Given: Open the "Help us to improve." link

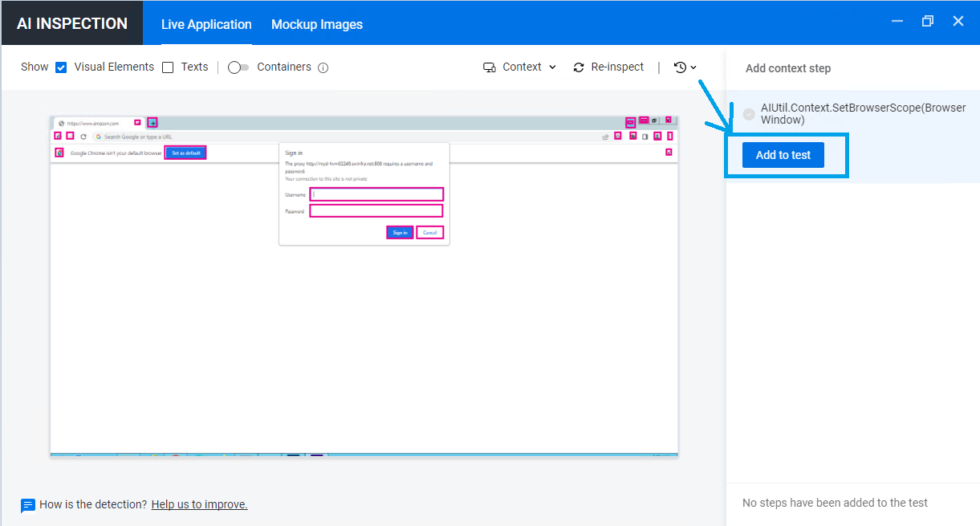Looking at the screenshot, I should click(199, 504).
